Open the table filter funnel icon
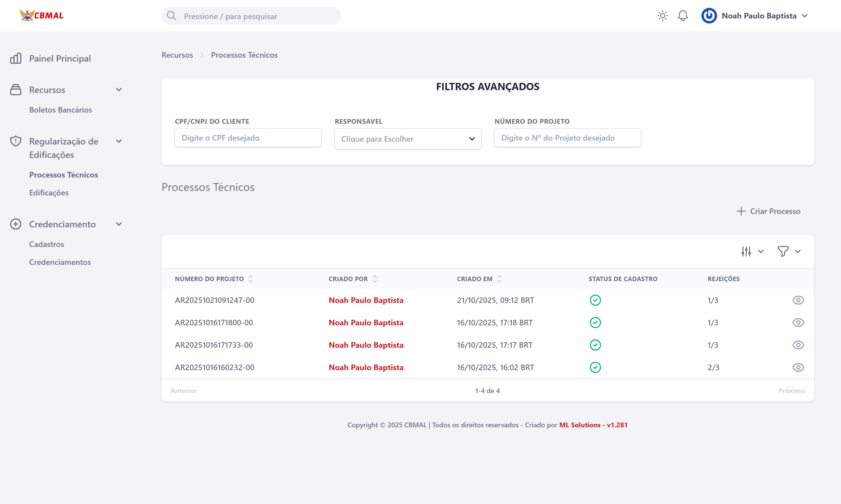Image resolution: width=841 pixels, height=504 pixels. (x=783, y=251)
